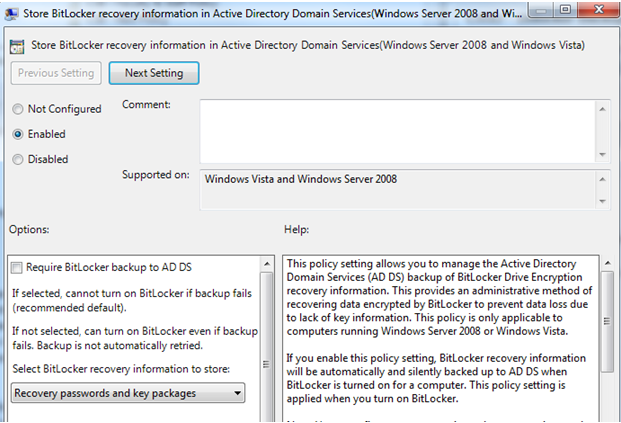Click the Comment: label
621x423 pixels.
[x=146, y=105]
